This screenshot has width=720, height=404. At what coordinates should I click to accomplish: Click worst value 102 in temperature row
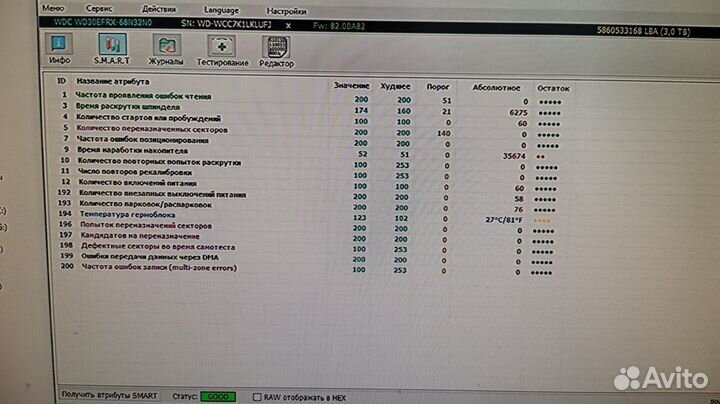click(401, 218)
